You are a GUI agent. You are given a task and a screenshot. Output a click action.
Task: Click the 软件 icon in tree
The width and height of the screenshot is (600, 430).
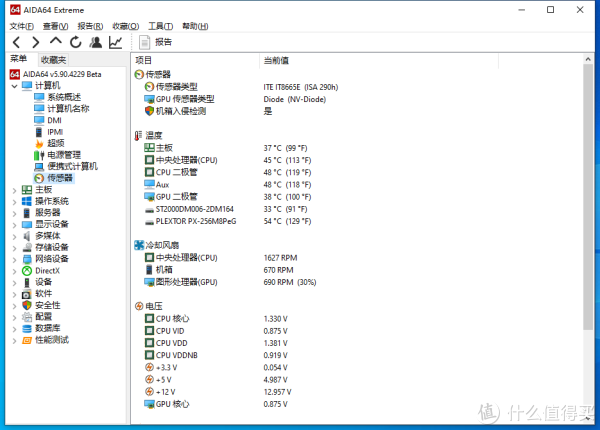pos(27,294)
